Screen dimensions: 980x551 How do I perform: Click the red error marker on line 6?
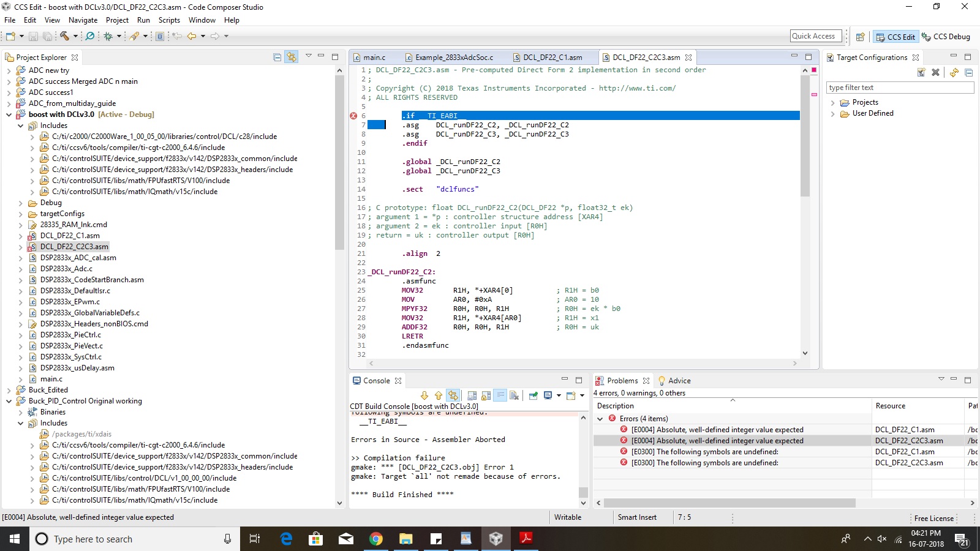(353, 116)
